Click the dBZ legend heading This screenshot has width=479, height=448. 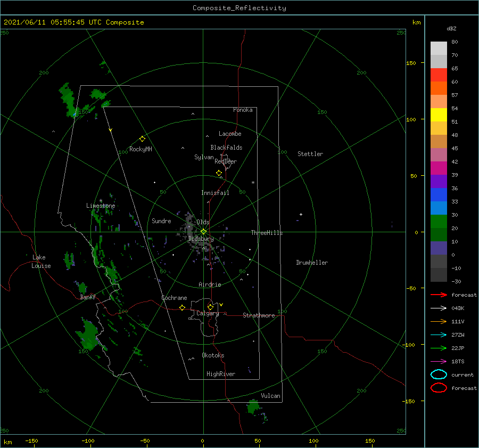click(451, 28)
